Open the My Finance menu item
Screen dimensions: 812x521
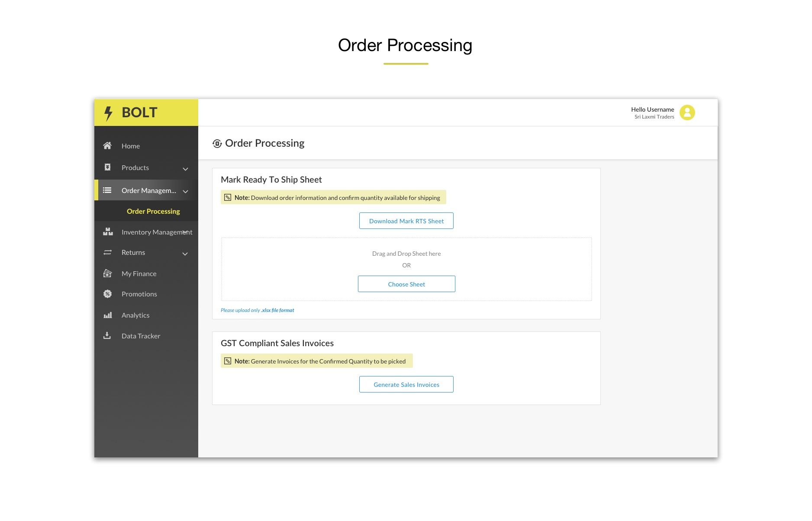(x=139, y=273)
